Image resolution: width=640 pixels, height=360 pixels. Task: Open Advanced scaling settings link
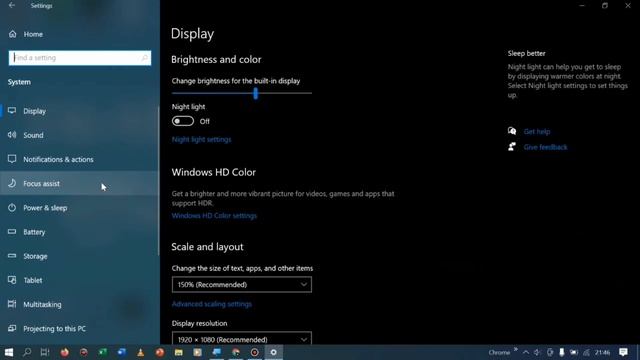[x=212, y=304]
